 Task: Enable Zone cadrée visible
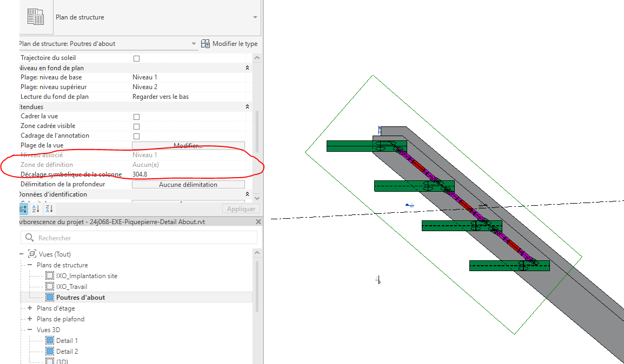[136, 125]
